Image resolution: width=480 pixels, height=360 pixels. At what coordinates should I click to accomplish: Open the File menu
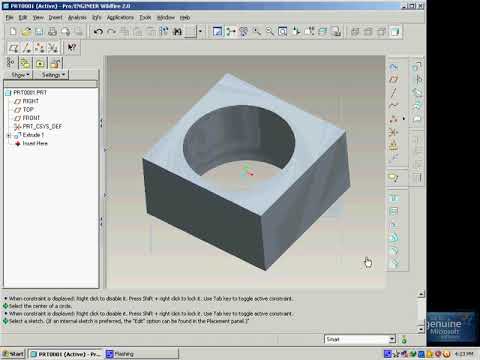click(x=10, y=17)
